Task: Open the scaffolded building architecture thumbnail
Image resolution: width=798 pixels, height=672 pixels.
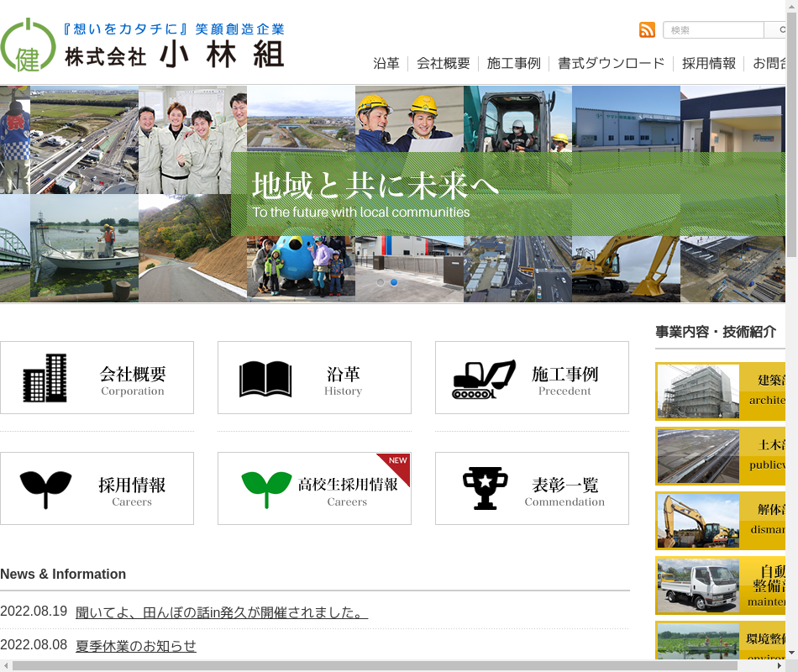Action: [698, 391]
